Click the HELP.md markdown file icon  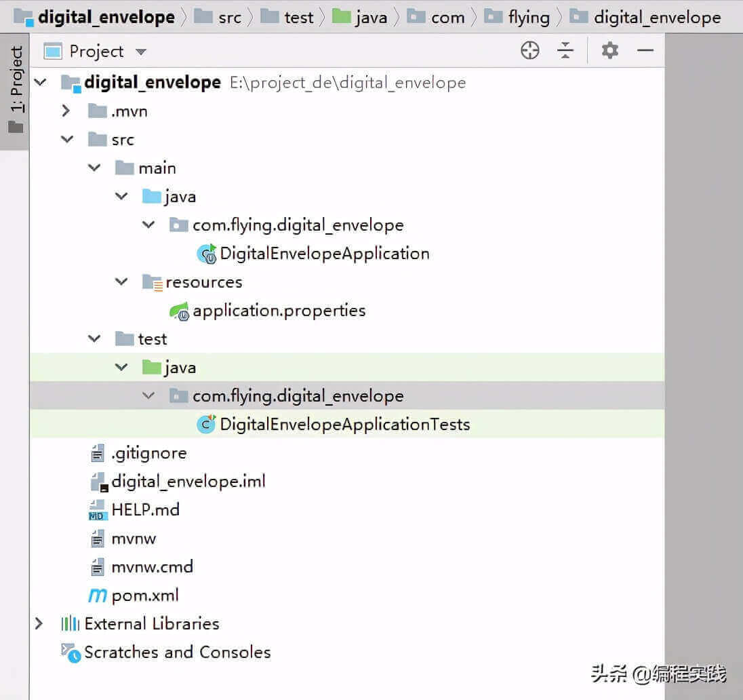coord(98,510)
